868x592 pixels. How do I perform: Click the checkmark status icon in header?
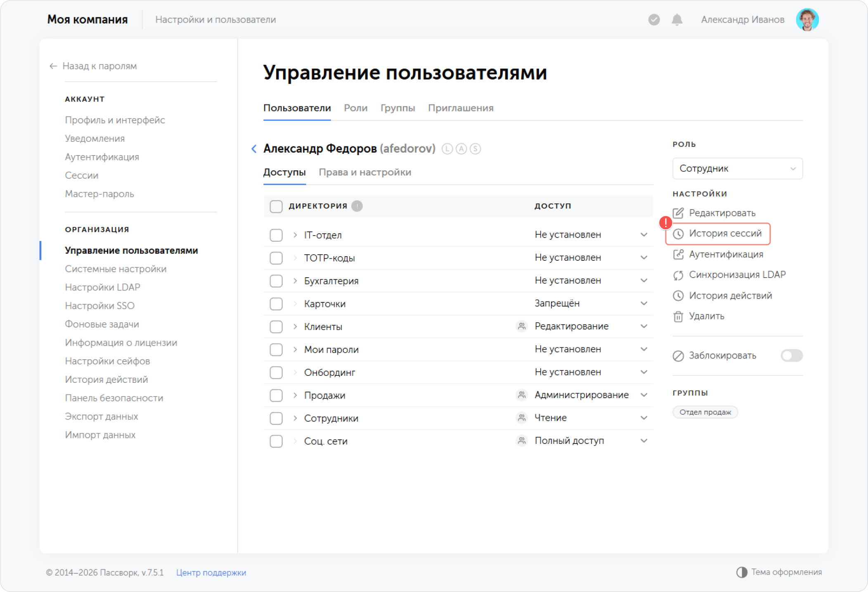point(653,19)
